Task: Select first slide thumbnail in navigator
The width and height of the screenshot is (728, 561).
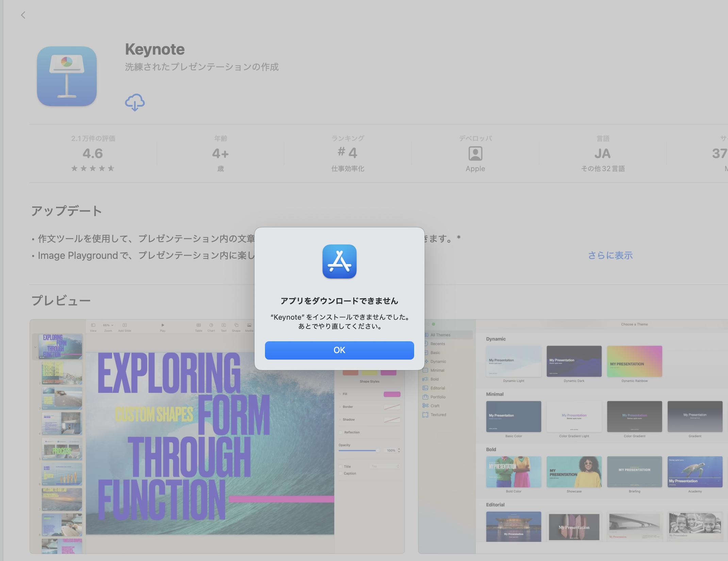Action: (x=61, y=347)
